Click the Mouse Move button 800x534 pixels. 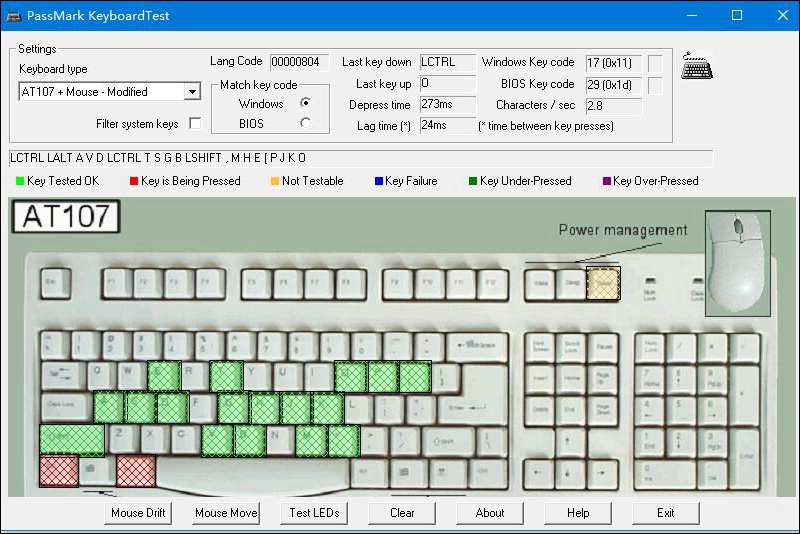(x=226, y=513)
